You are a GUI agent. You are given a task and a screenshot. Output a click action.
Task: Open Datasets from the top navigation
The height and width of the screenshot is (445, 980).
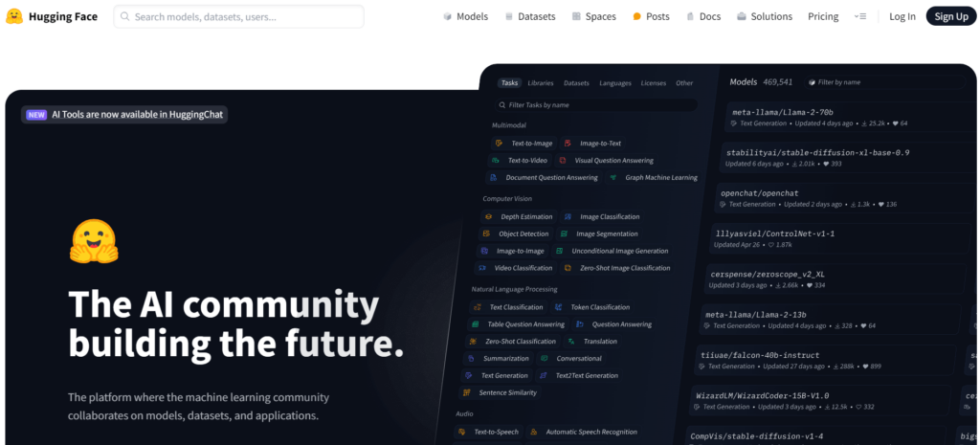pyautogui.click(x=529, y=17)
